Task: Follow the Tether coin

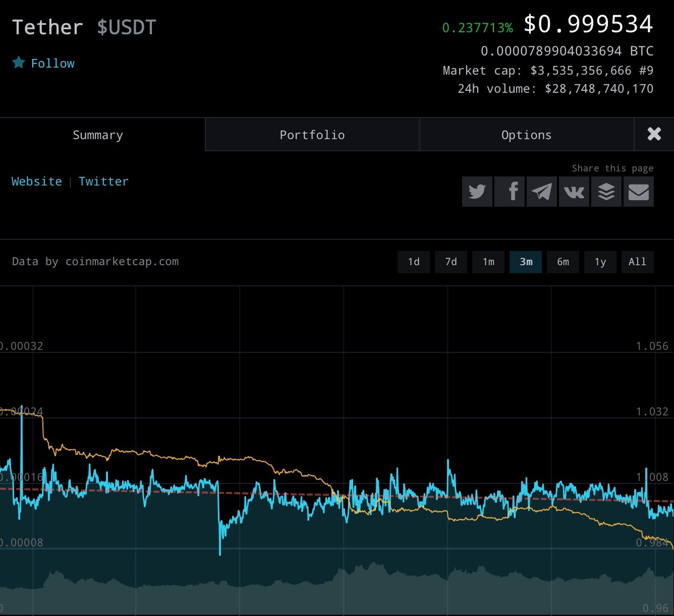Action: click(52, 64)
